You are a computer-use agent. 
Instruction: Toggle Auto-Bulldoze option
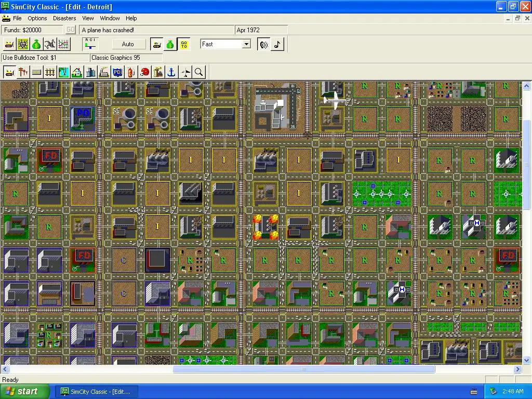[x=157, y=44]
